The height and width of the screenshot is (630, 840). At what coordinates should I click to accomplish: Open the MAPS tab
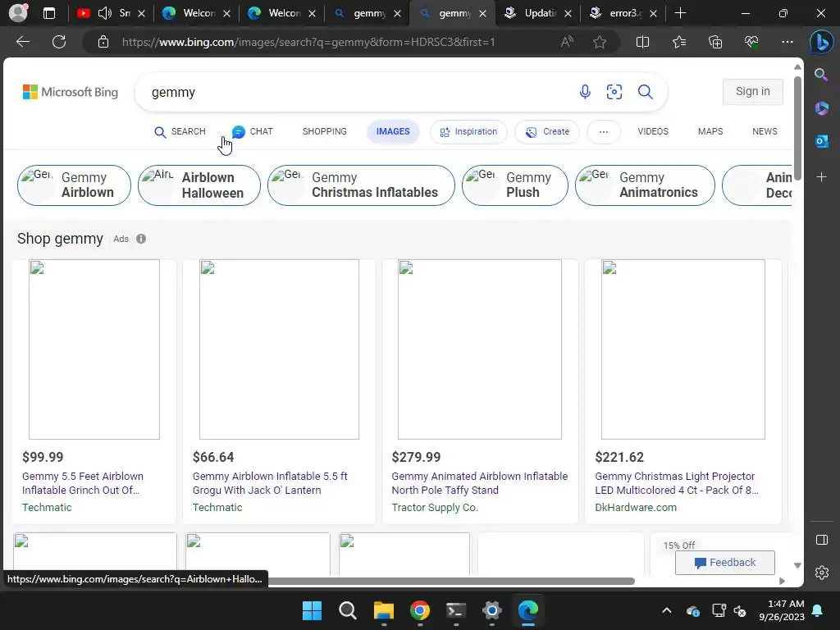(710, 132)
